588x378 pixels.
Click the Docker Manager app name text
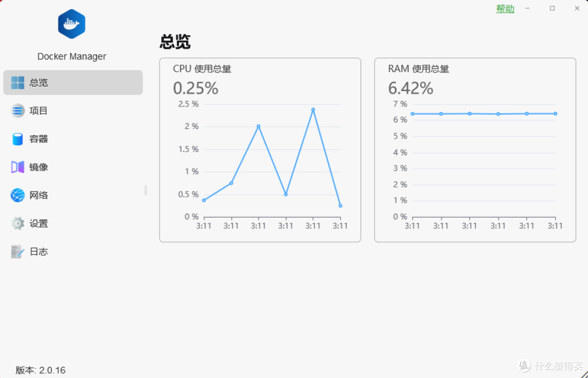[x=72, y=57]
